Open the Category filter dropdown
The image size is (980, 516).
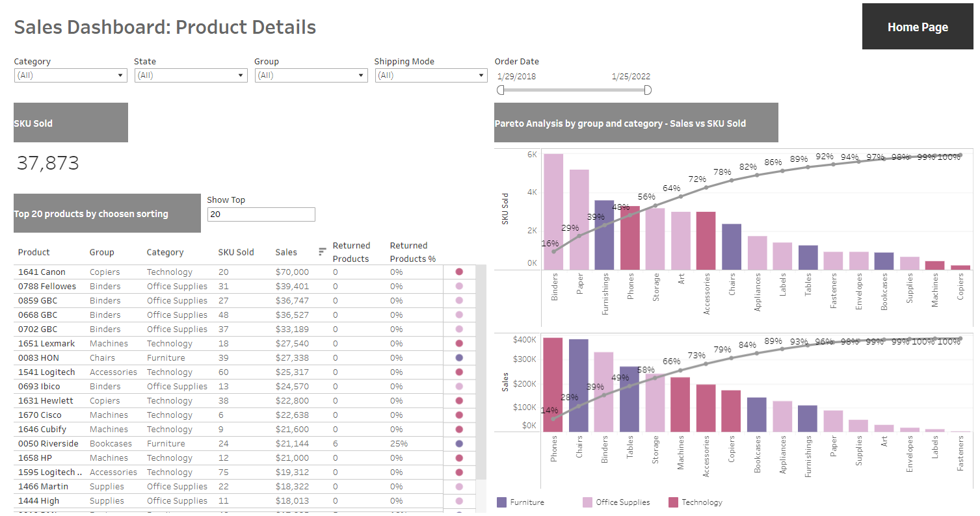pos(71,75)
